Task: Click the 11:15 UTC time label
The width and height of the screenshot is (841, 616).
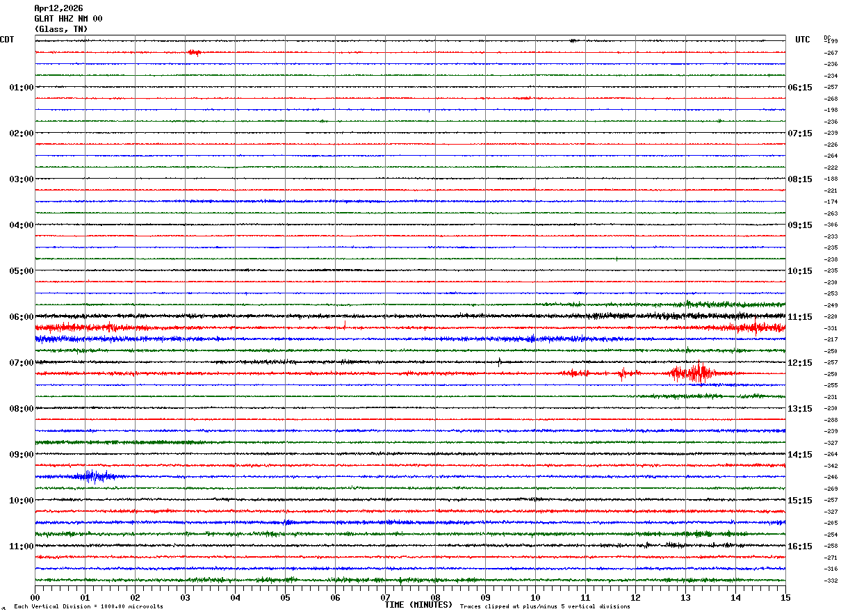Action: (799, 317)
